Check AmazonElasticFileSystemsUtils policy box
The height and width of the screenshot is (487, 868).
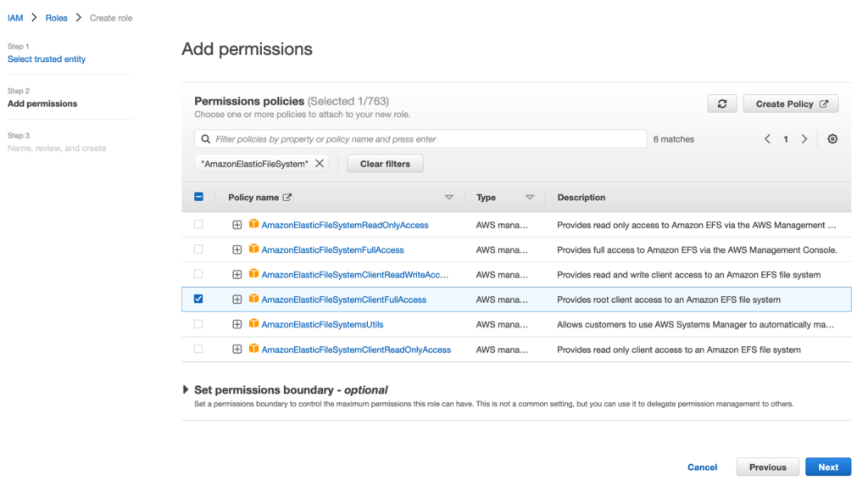click(x=198, y=324)
